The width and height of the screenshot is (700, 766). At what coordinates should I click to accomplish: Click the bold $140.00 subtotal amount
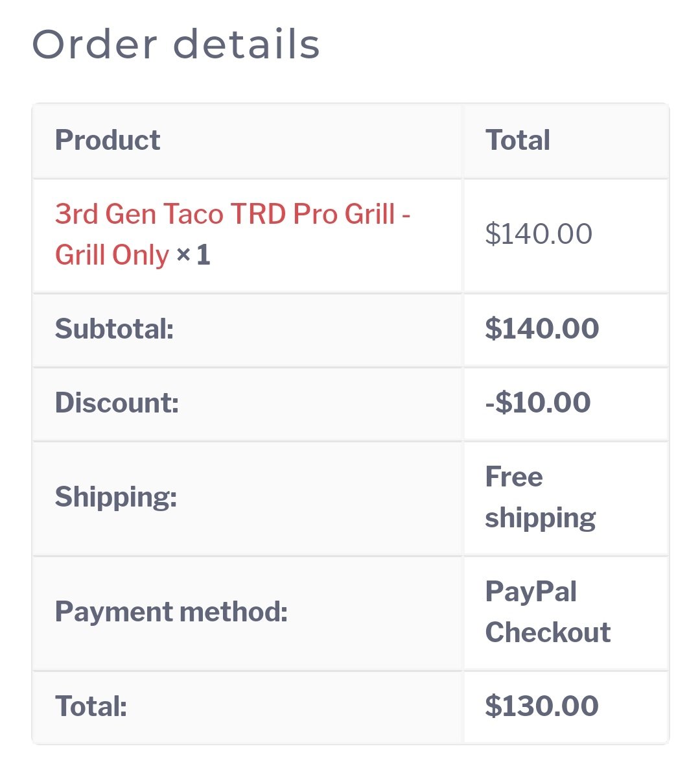pos(542,328)
